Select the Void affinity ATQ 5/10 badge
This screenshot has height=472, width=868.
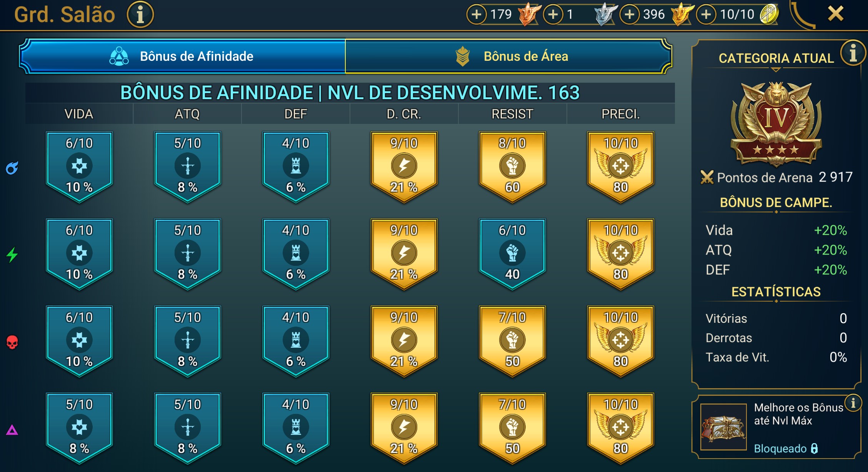(187, 428)
